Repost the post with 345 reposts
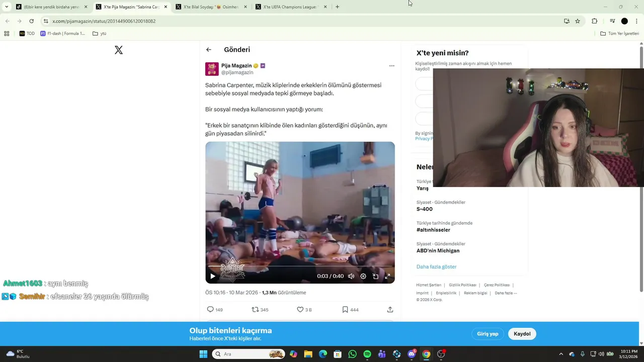The image size is (644, 362). click(260, 310)
